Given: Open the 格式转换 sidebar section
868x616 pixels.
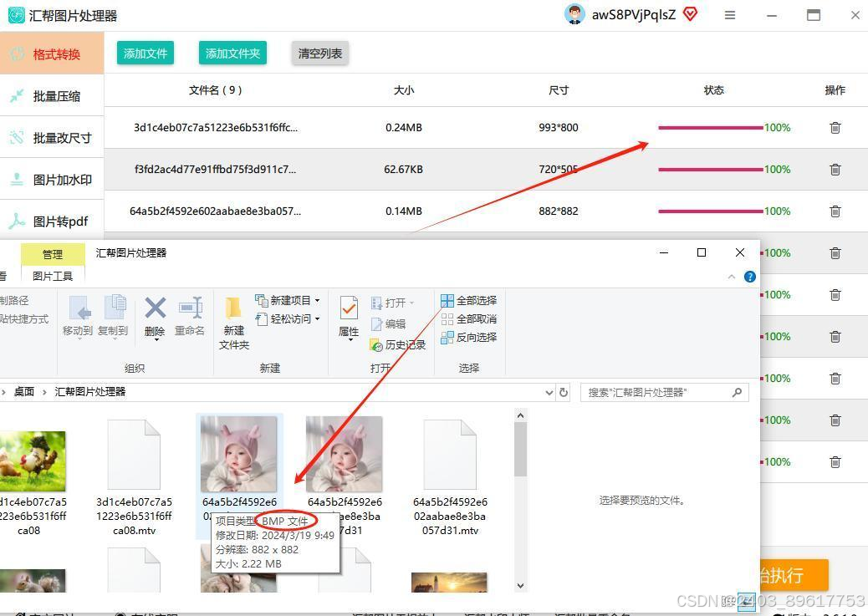Looking at the screenshot, I should pos(52,53).
